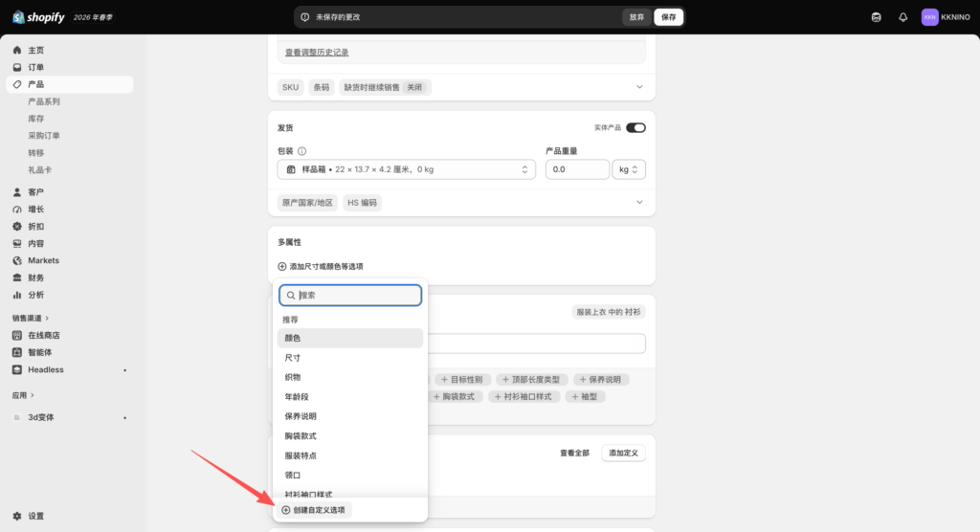Click the 折扣 discount icon
Viewport: 980px width, 532px height.
(x=17, y=227)
